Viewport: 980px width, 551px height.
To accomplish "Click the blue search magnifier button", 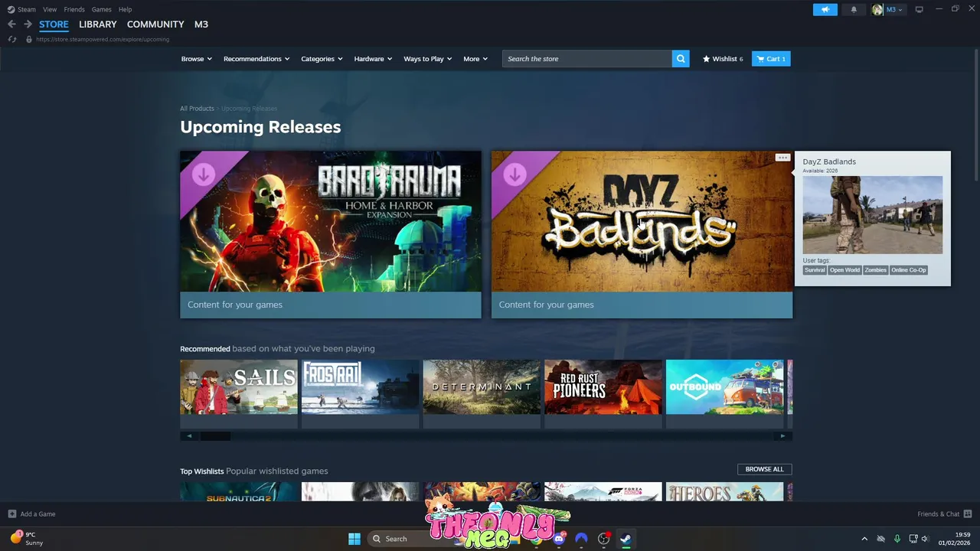I will 681,59.
